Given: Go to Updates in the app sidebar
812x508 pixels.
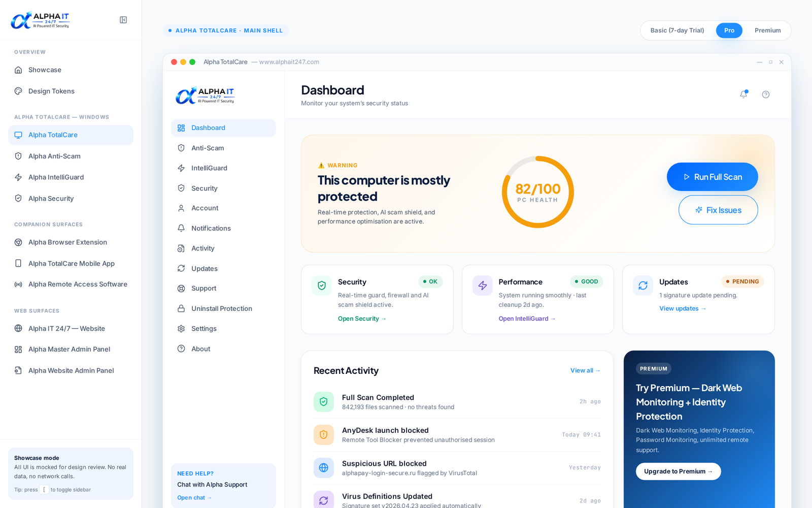Looking at the screenshot, I should pos(223,268).
